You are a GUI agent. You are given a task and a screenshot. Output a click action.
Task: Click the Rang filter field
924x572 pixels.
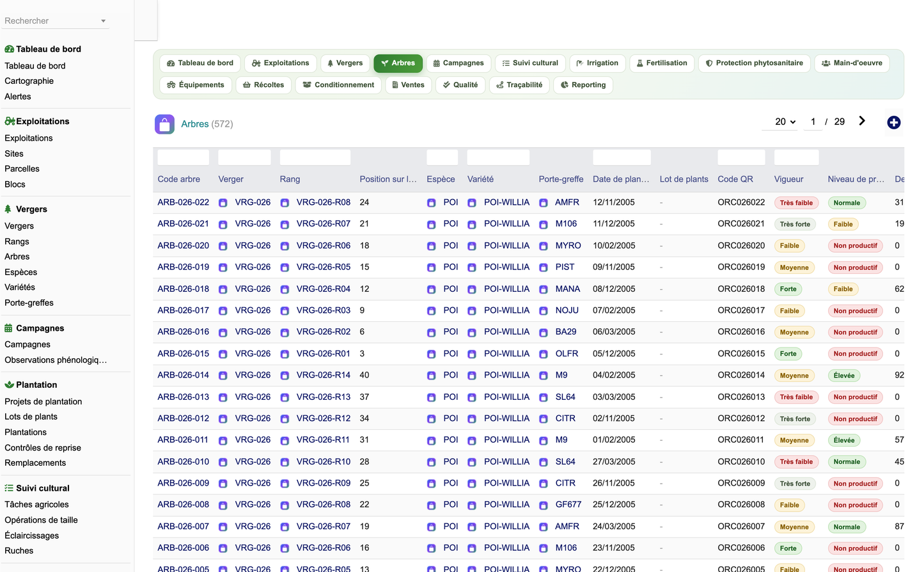pyautogui.click(x=315, y=157)
